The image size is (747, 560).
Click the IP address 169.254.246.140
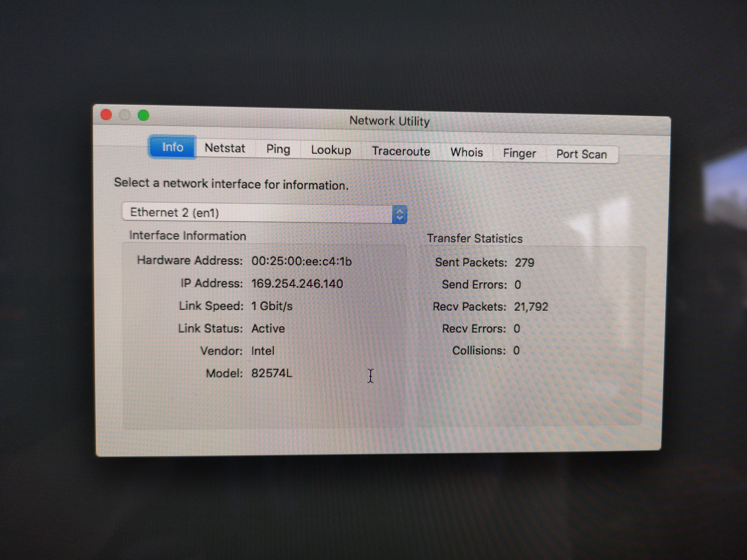click(297, 284)
